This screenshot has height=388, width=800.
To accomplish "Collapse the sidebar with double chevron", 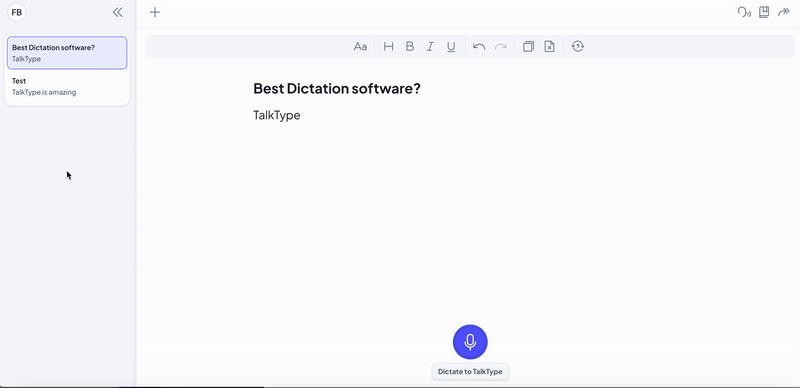I will [x=117, y=12].
